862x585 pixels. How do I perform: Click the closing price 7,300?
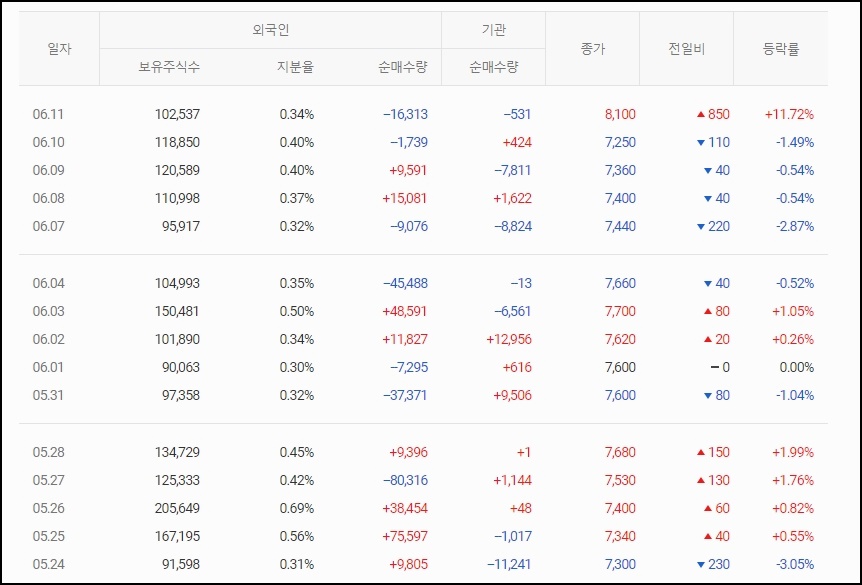[x=620, y=564]
